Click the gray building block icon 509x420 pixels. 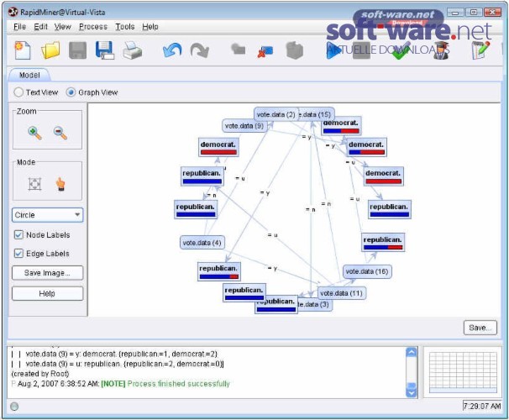point(295,50)
